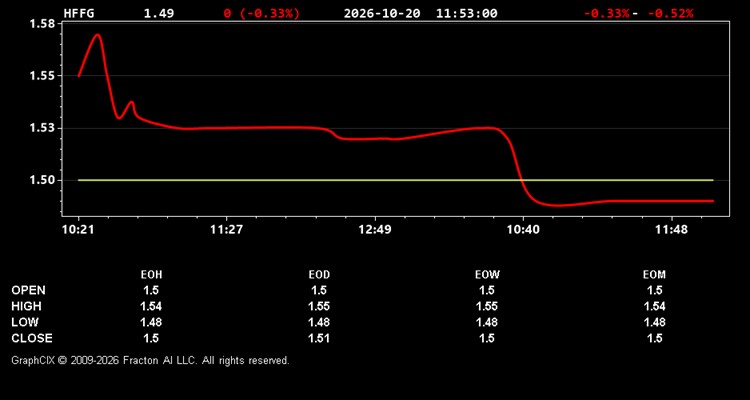The height and width of the screenshot is (400, 750).
Task: Click the OPEN row label
Action: click(29, 290)
